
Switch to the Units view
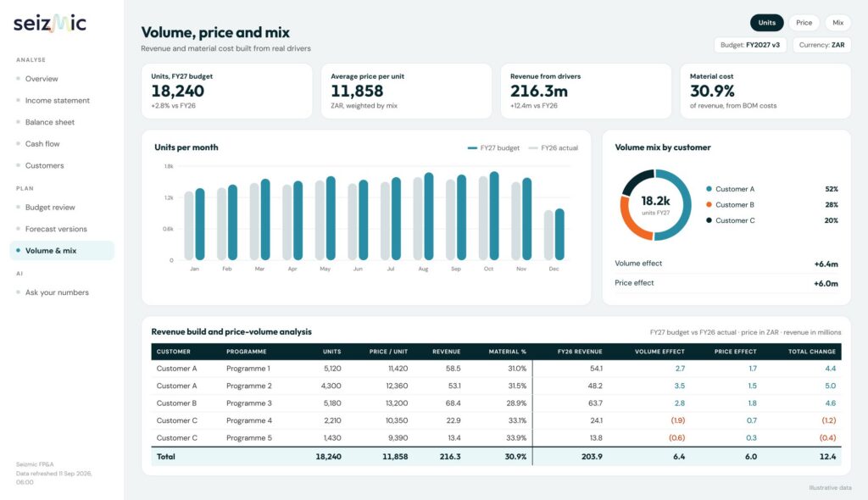[766, 23]
